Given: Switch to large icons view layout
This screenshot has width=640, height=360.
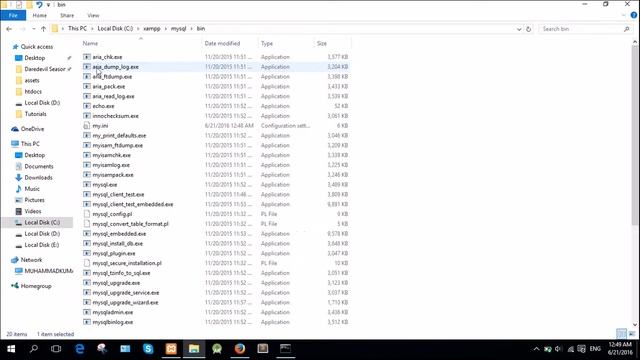Looking at the screenshot, I should click(632, 334).
